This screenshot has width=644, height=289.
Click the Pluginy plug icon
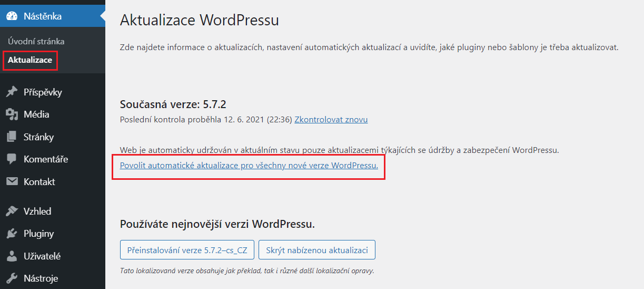[x=12, y=234]
